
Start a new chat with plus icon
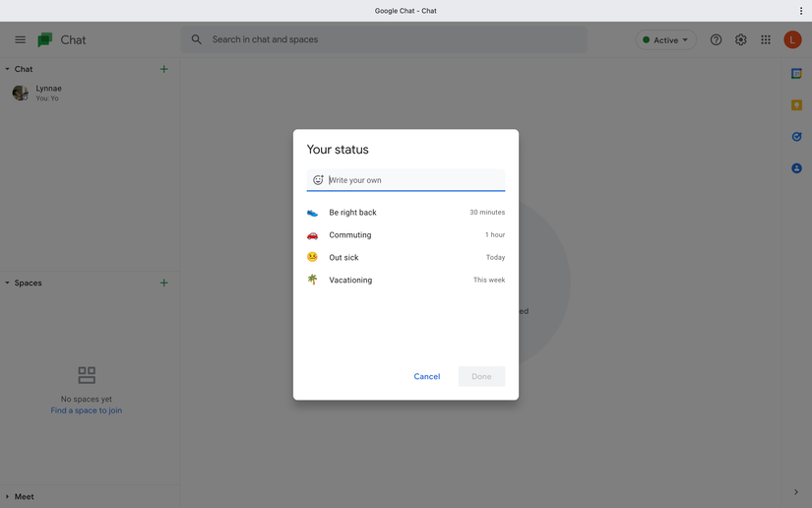pyautogui.click(x=163, y=69)
